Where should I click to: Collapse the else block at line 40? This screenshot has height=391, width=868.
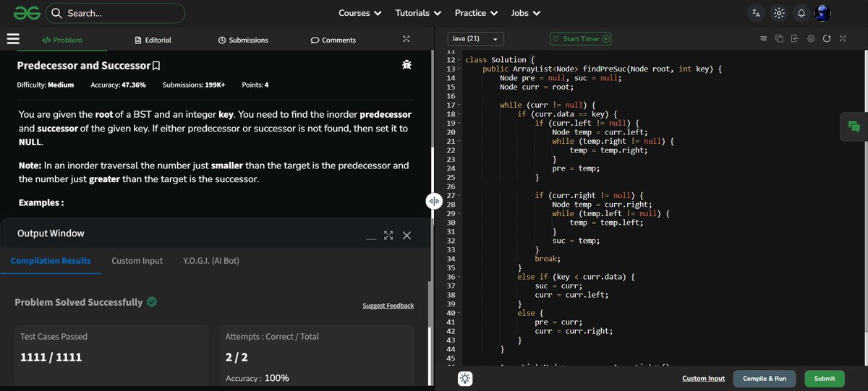(460, 313)
